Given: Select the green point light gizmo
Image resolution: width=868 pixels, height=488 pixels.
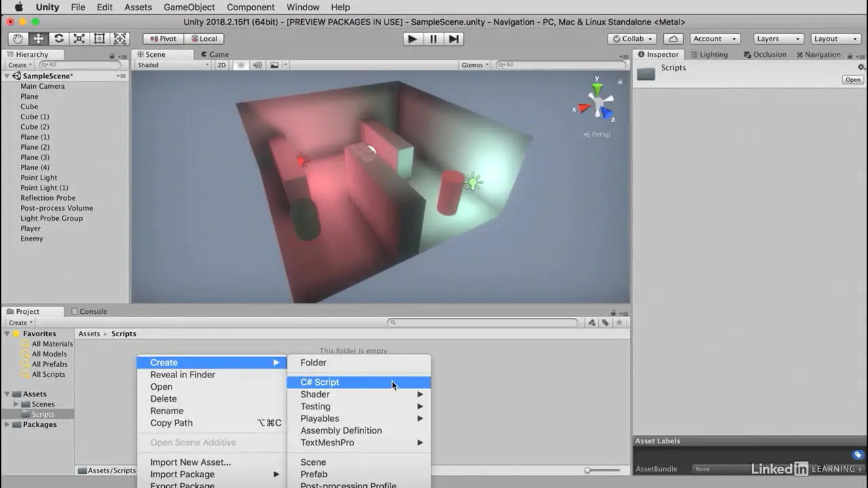Looking at the screenshot, I should pos(473,181).
